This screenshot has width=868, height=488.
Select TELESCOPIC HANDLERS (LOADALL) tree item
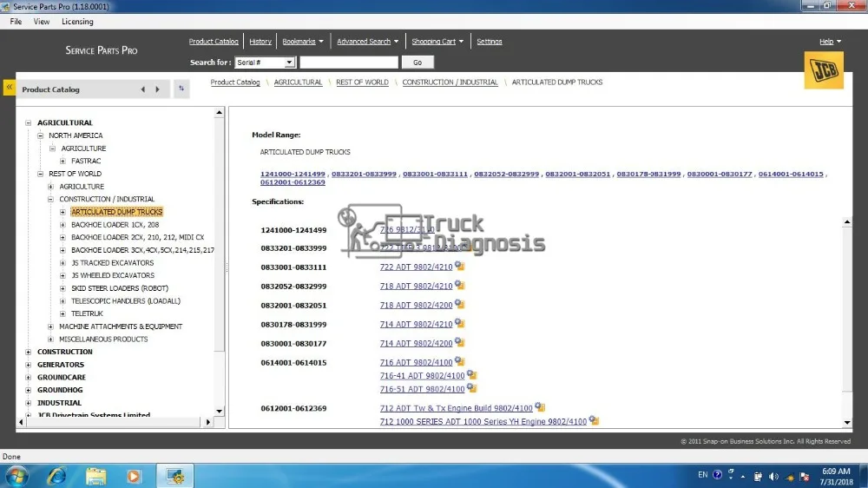(x=126, y=301)
